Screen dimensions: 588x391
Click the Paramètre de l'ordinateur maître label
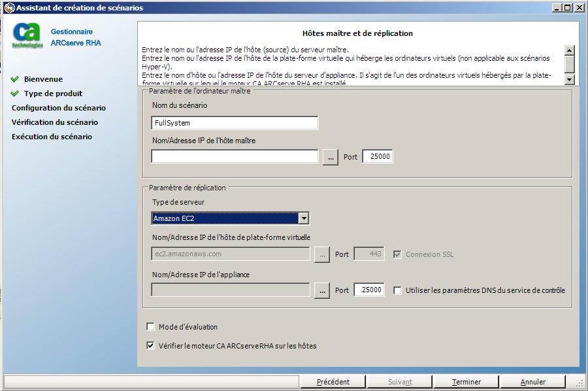point(199,91)
